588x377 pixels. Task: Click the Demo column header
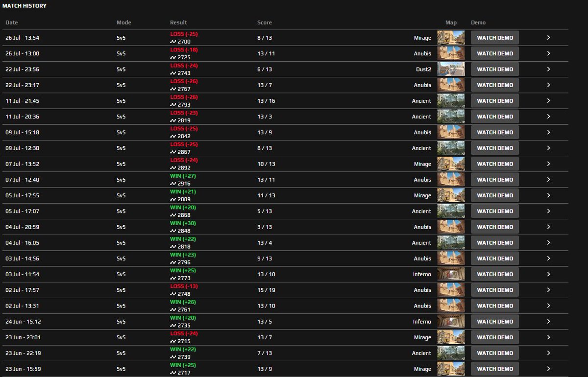[x=478, y=23]
